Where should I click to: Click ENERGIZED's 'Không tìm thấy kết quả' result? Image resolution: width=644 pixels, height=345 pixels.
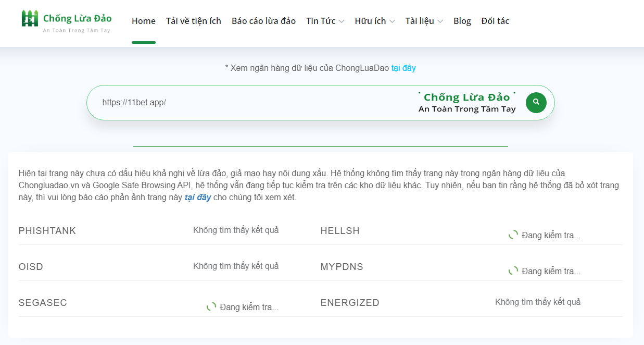(x=538, y=302)
